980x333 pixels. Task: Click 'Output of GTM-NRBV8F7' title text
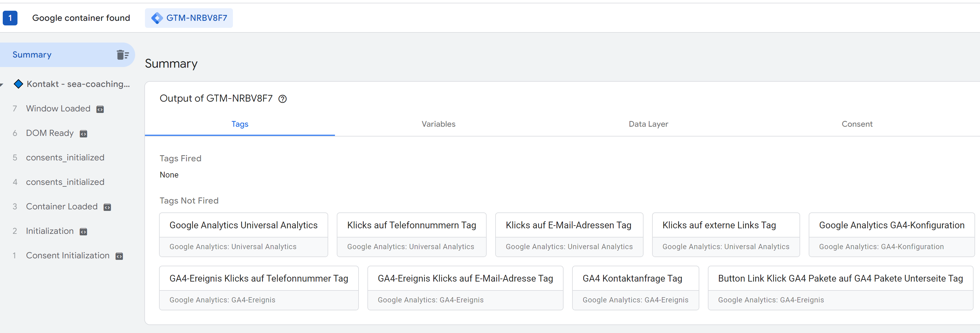point(216,99)
